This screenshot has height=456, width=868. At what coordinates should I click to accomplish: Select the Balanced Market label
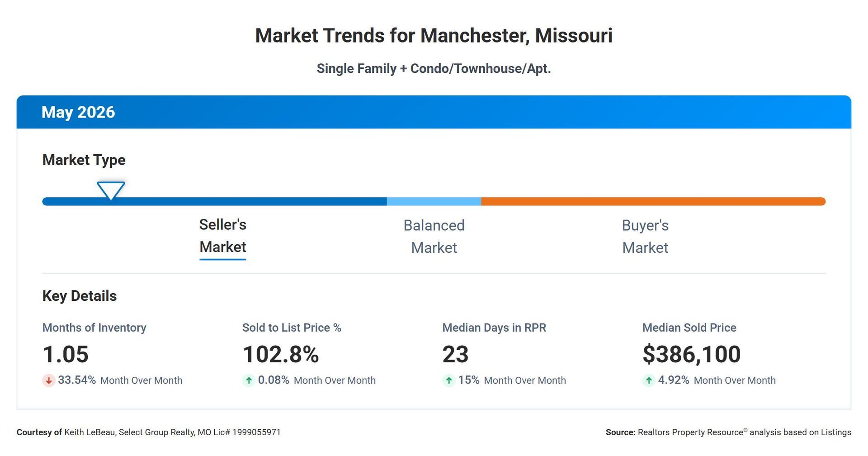(x=434, y=237)
